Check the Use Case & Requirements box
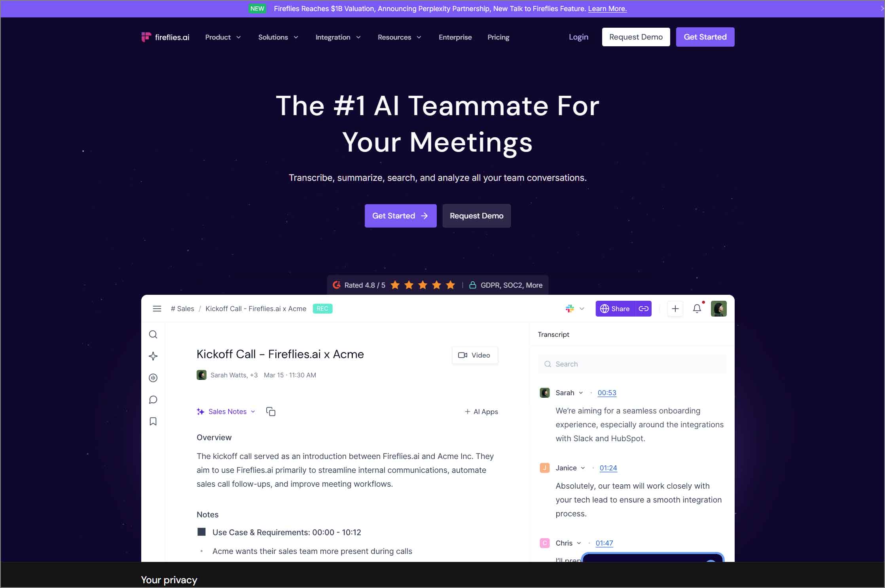This screenshot has height=588, width=885. (x=201, y=532)
